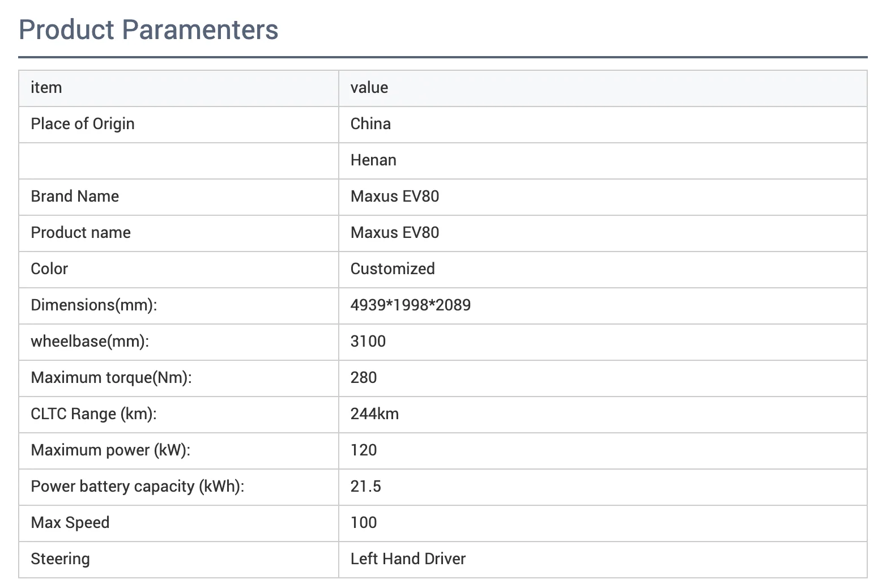The width and height of the screenshot is (895, 588).
Task: Select the torque value 280
Action: click(x=364, y=378)
